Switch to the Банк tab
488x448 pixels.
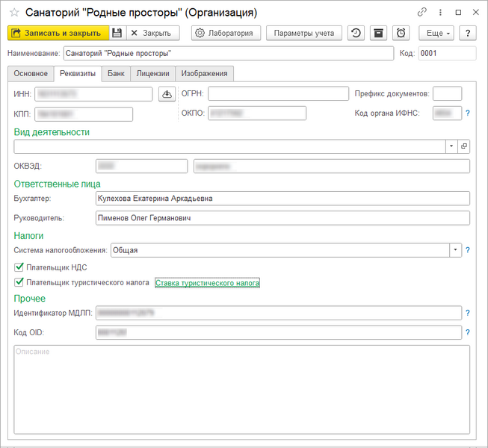pyautogui.click(x=116, y=73)
